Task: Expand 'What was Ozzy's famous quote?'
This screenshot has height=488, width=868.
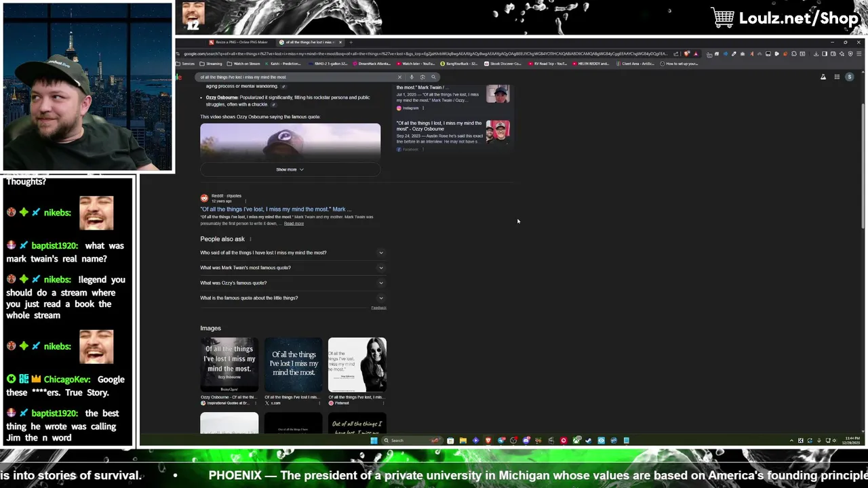Action: coord(292,283)
